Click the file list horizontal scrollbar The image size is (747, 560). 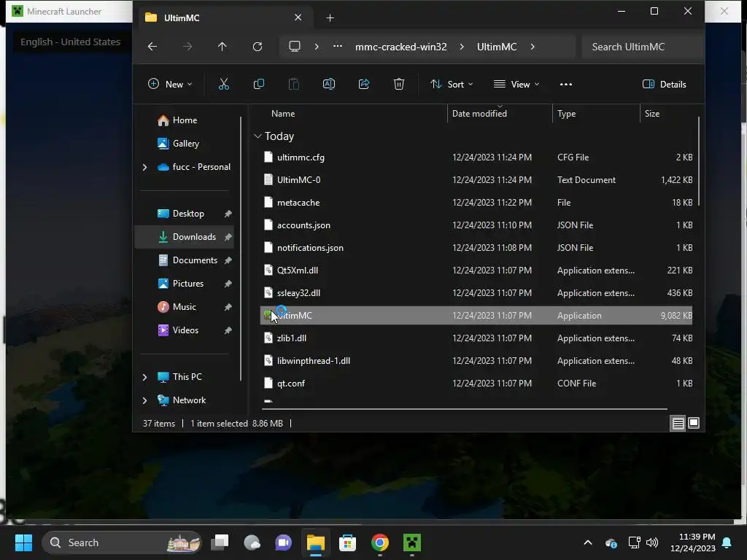coord(465,408)
